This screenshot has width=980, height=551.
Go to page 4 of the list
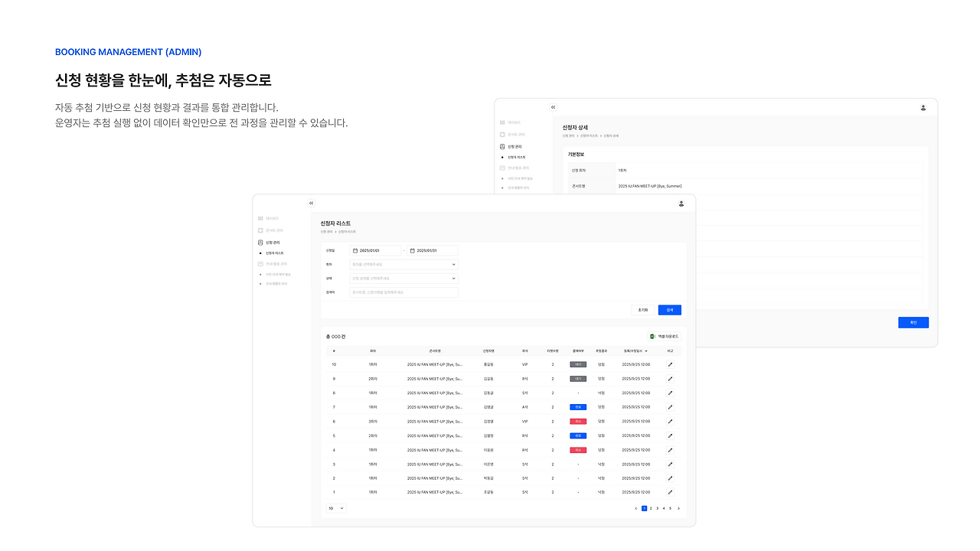point(664,508)
